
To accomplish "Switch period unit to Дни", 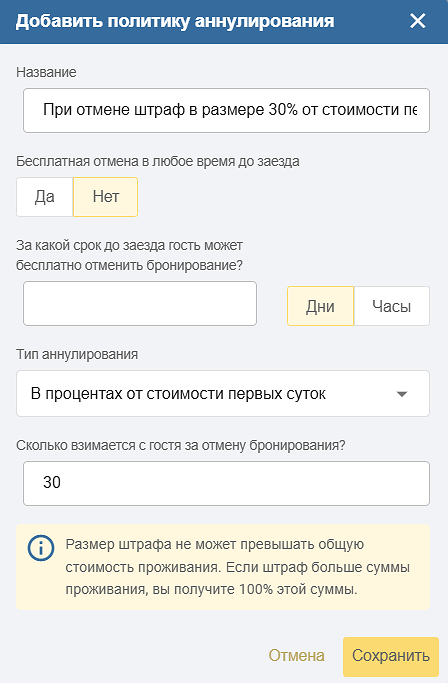I will 320,306.
